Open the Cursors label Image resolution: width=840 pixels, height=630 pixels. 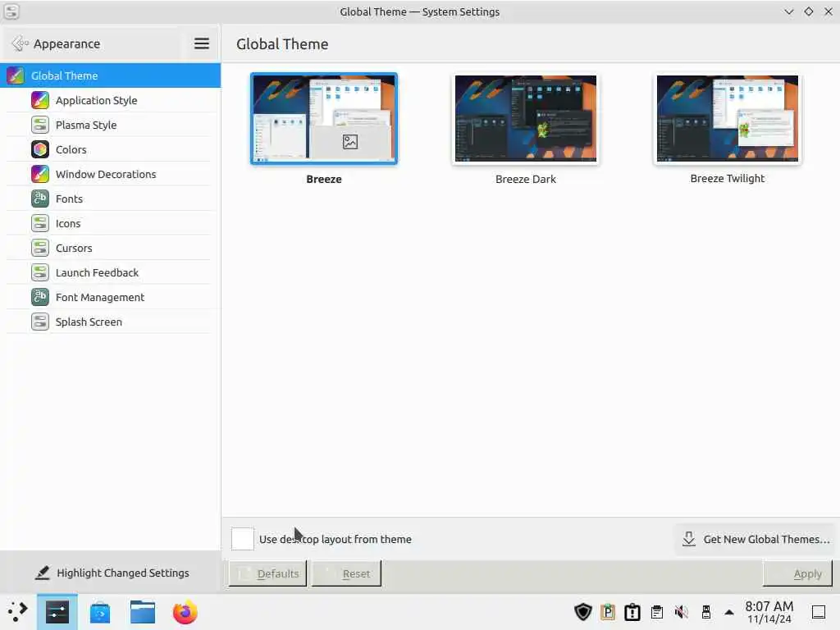tap(74, 248)
